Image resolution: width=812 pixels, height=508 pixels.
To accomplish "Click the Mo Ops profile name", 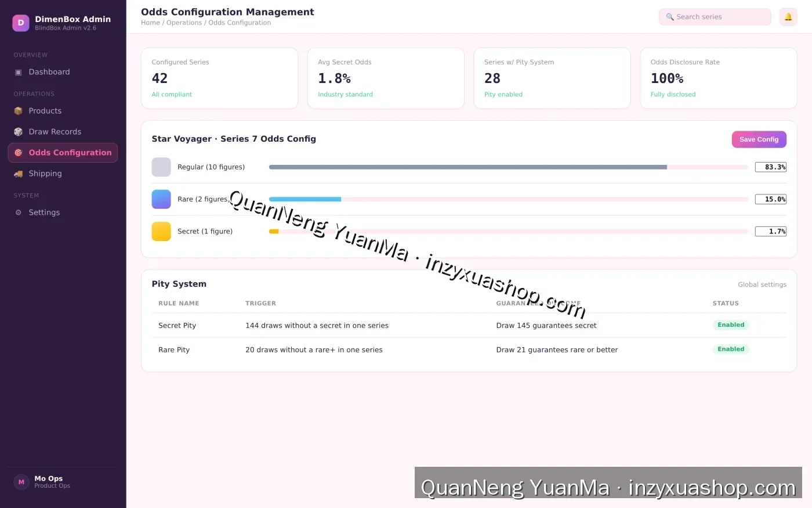I will pyautogui.click(x=48, y=478).
